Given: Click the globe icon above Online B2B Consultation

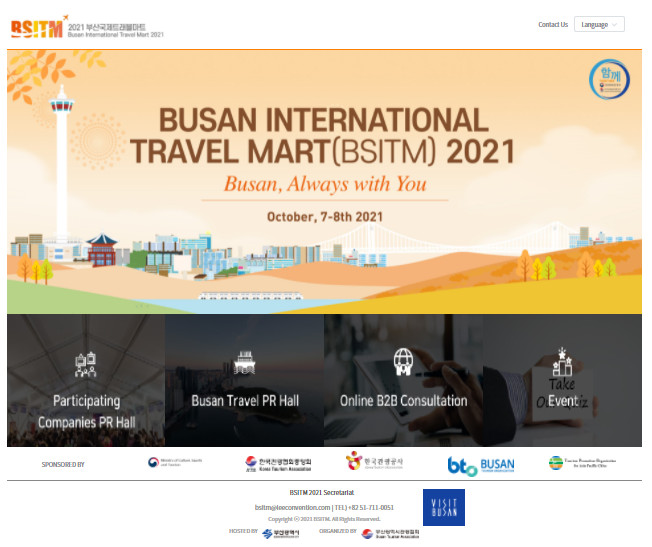Looking at the screenshot, I should coord(403,361).
